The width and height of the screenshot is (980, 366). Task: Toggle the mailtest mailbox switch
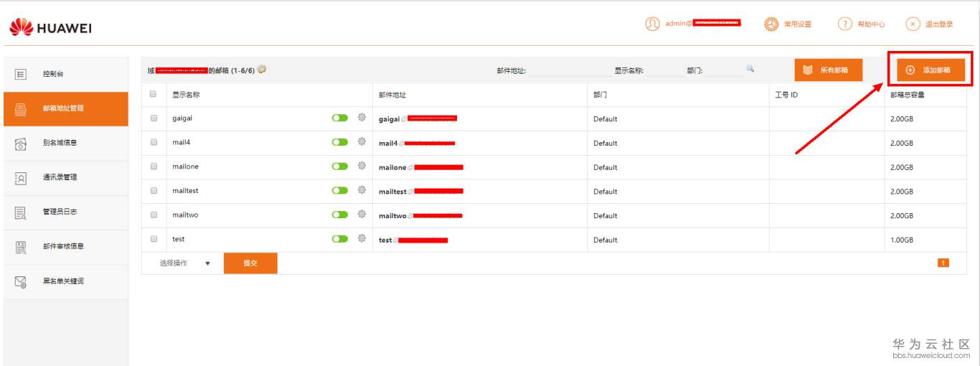tap(340, 190)
